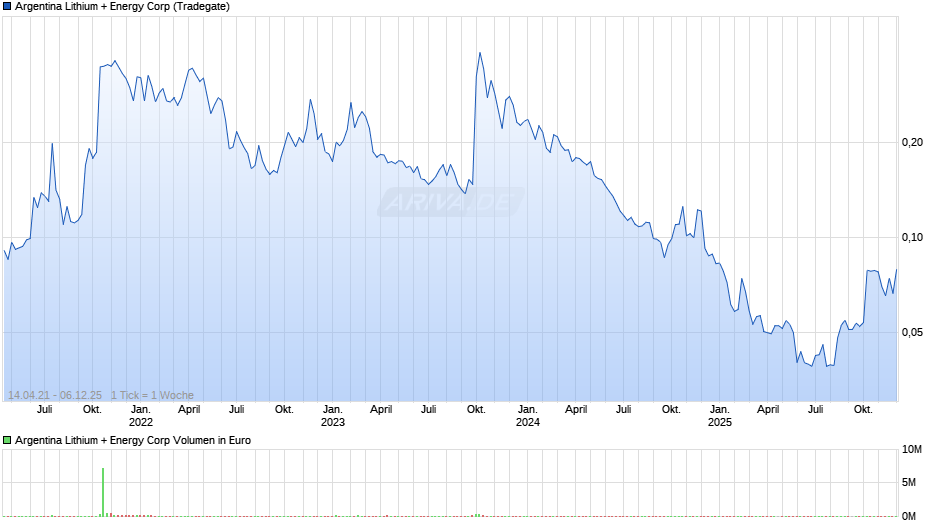Click the 'Jan. 2023' time axis label
This screenshot has width=940, height=526.
[x=333, y=416]
